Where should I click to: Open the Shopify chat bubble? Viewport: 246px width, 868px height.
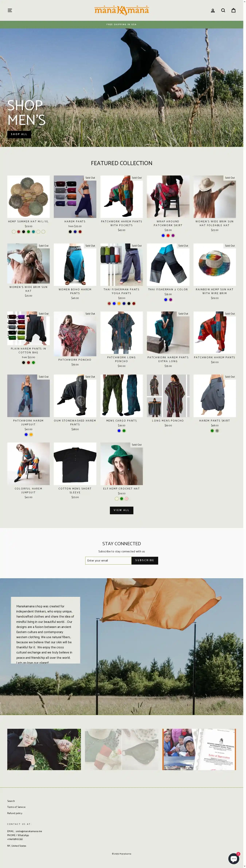(234, 858)
